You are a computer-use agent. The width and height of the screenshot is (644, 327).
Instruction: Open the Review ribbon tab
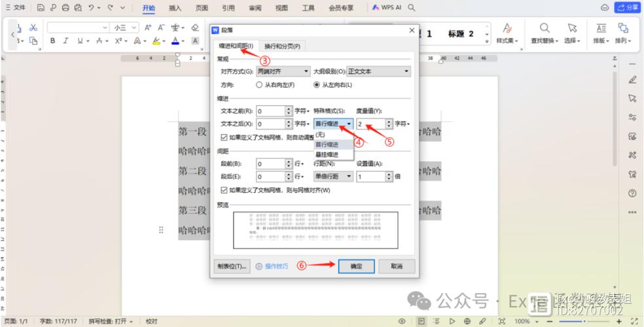tap(255, 8)
